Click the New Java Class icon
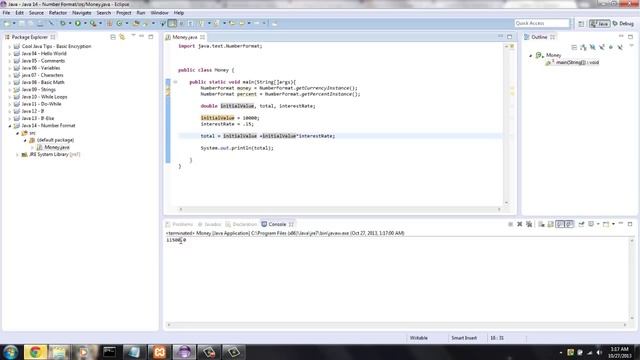Viewport: 640px width, 360px height. coord(119,24)
